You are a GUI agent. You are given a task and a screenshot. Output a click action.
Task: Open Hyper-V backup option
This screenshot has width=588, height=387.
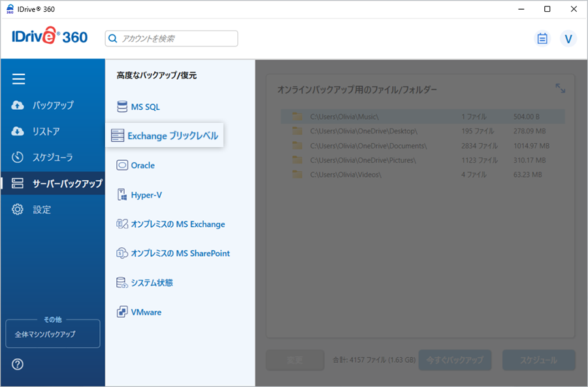tap(146, 195)
